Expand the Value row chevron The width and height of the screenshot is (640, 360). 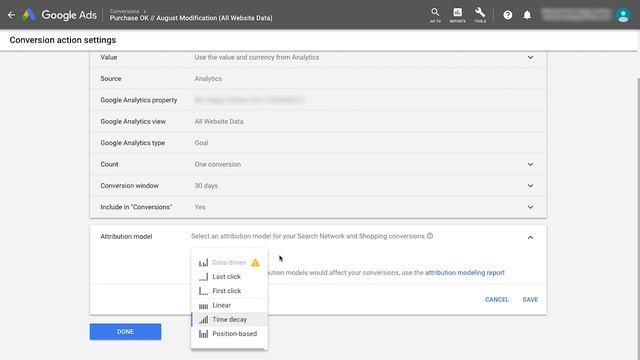[530, 58]
